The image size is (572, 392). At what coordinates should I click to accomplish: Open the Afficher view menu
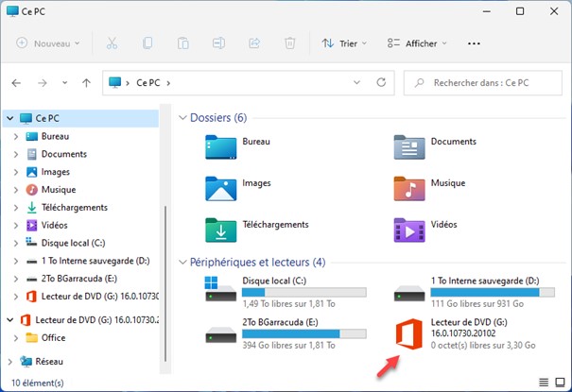pyautogui.click(x=417, y=43)
